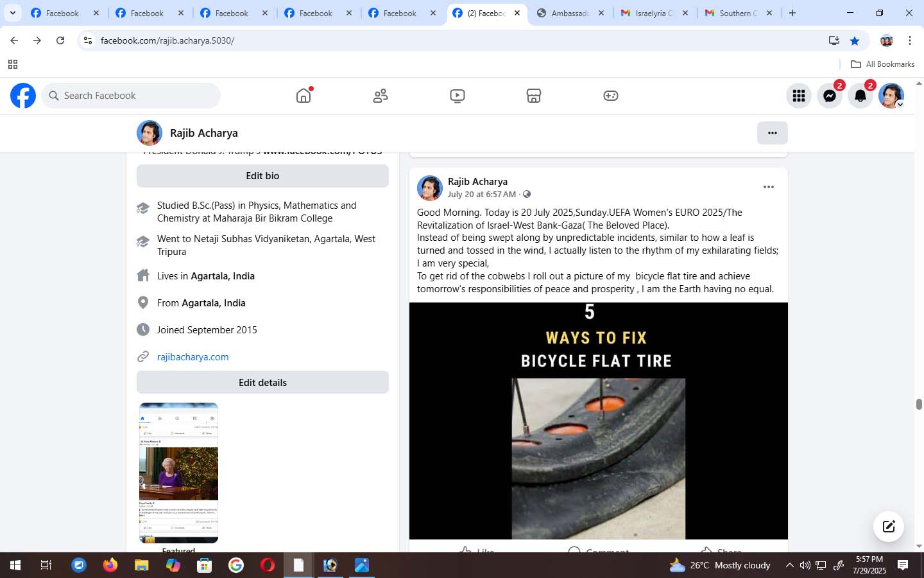The width and height of the screenshot is (924, 578).
Task: Open the All Bookmarks folder
Action: (x=882, y=64)
